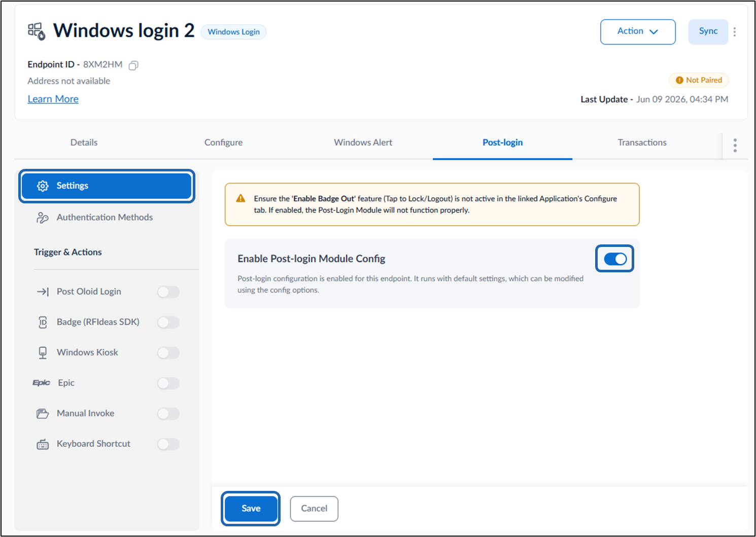Turn on the Badge (RFIdeas SDK) toggle
This screenshot has width=756, height=537.
point(168,323)
